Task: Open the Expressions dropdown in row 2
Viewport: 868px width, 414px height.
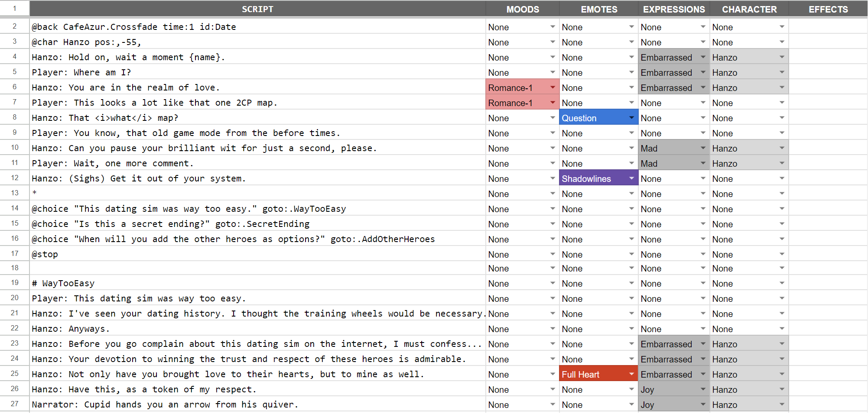Action: [x=703, y=27]
